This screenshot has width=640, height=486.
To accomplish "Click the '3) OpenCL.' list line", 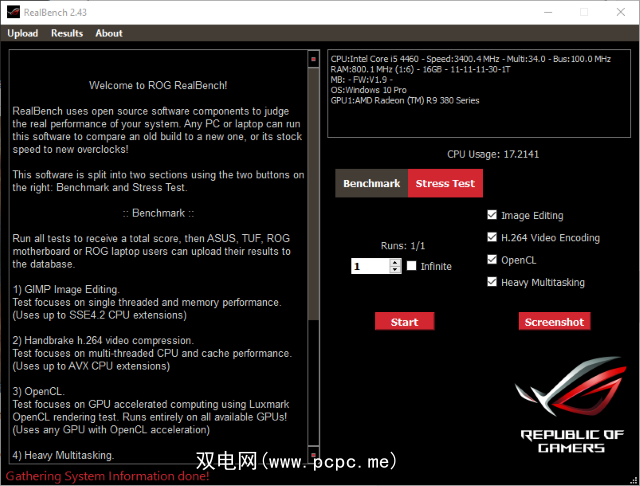I will pyautogui.click(x=38, y=391).
